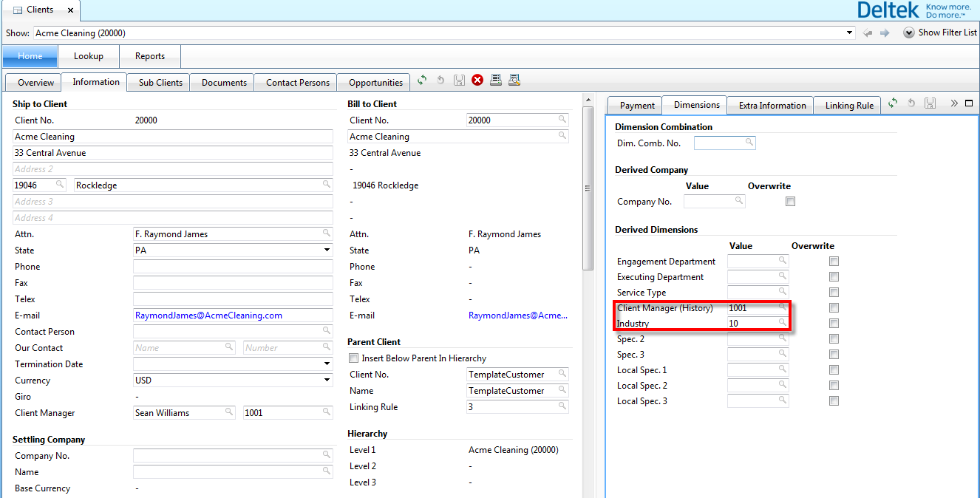Click the Address 2 input field
The image size is (980, 498).
tap(173, 169)
